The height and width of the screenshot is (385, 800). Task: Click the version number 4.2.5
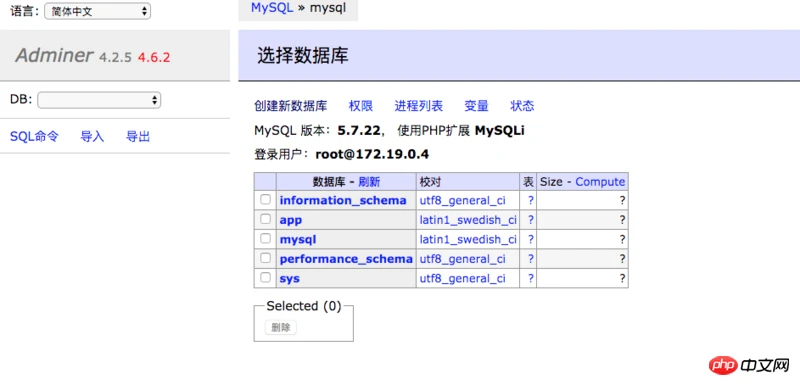coord(115,58)
